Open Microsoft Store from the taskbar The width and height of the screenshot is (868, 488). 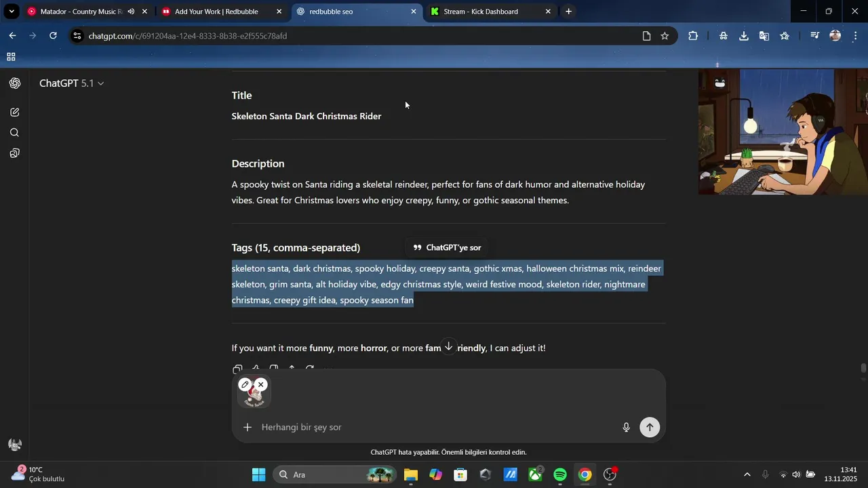point(460,474)
